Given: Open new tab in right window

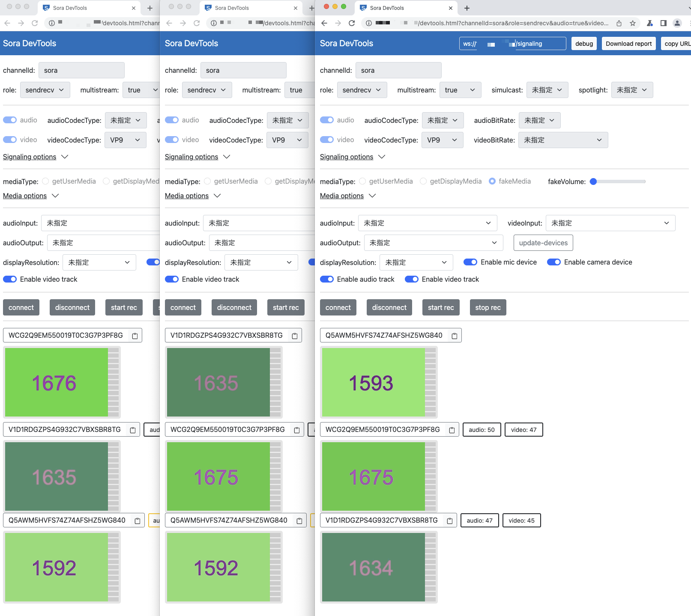Looking at the screenshot, I should (467, 8).
